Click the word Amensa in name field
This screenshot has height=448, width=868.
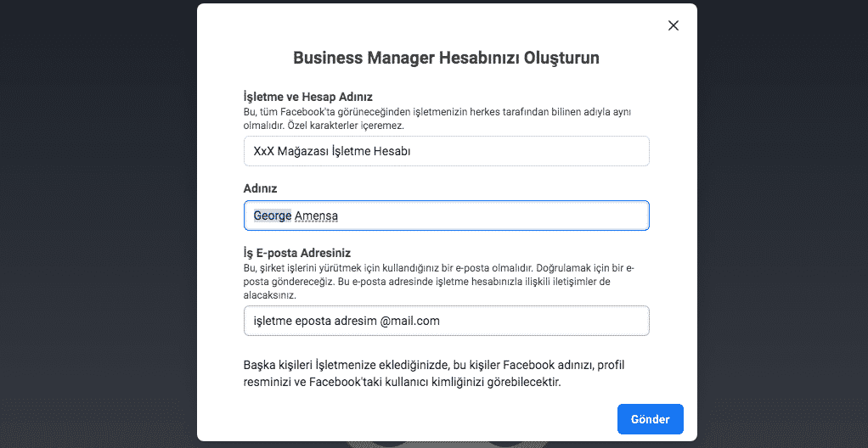316,216
